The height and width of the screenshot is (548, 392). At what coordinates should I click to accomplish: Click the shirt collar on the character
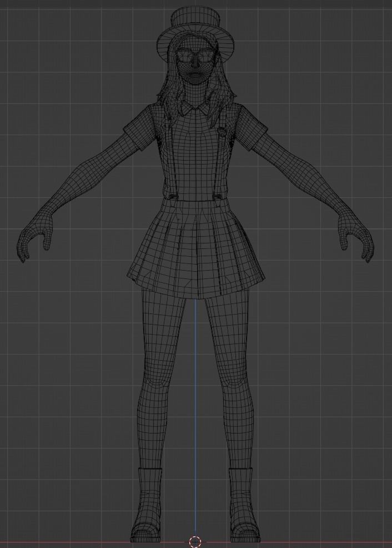195,111
